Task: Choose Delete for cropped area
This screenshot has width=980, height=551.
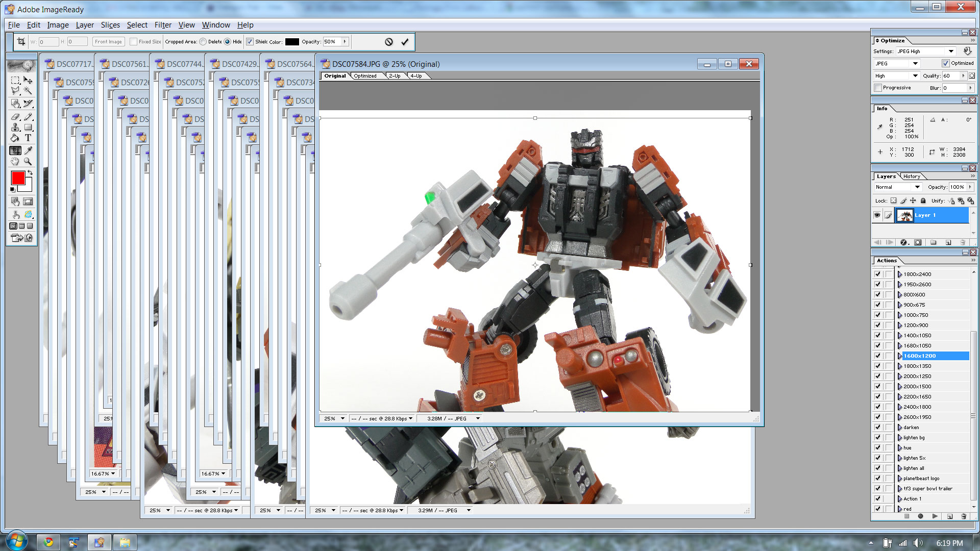Action: coord(203,42)
